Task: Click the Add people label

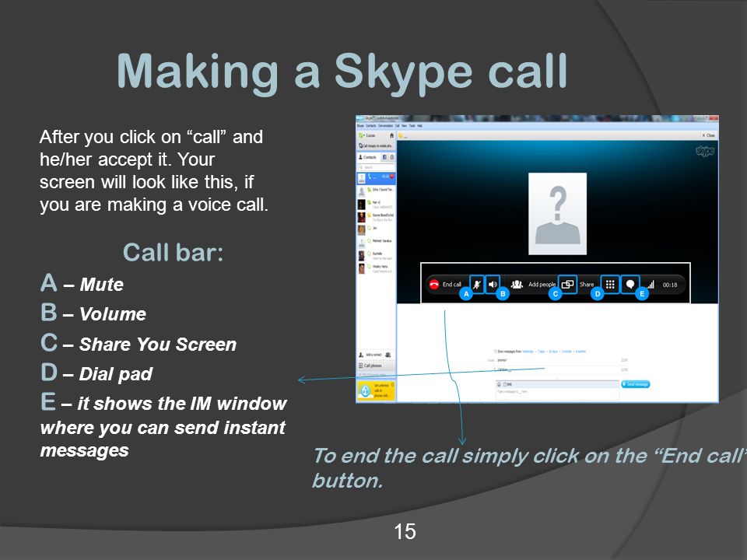Action: pos(542,285)
